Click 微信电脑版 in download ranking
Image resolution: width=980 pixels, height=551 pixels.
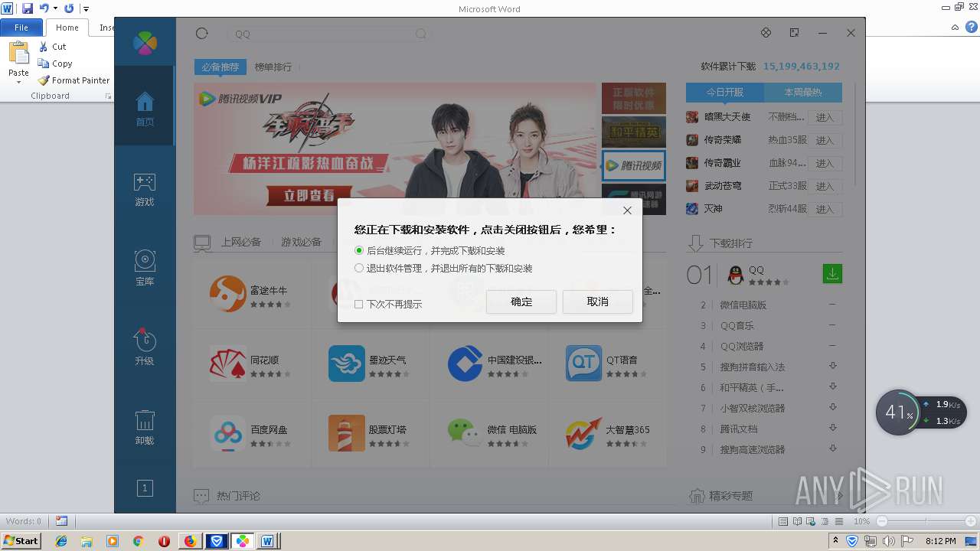743,305
